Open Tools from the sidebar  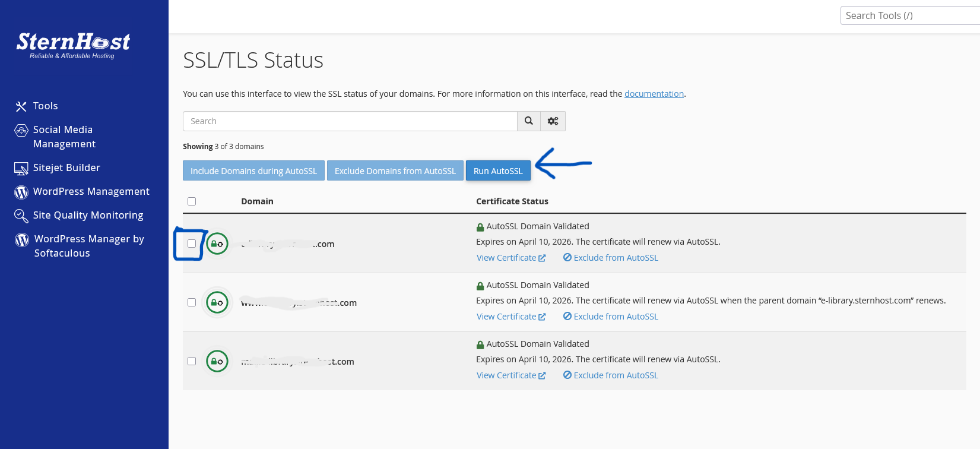45,106
